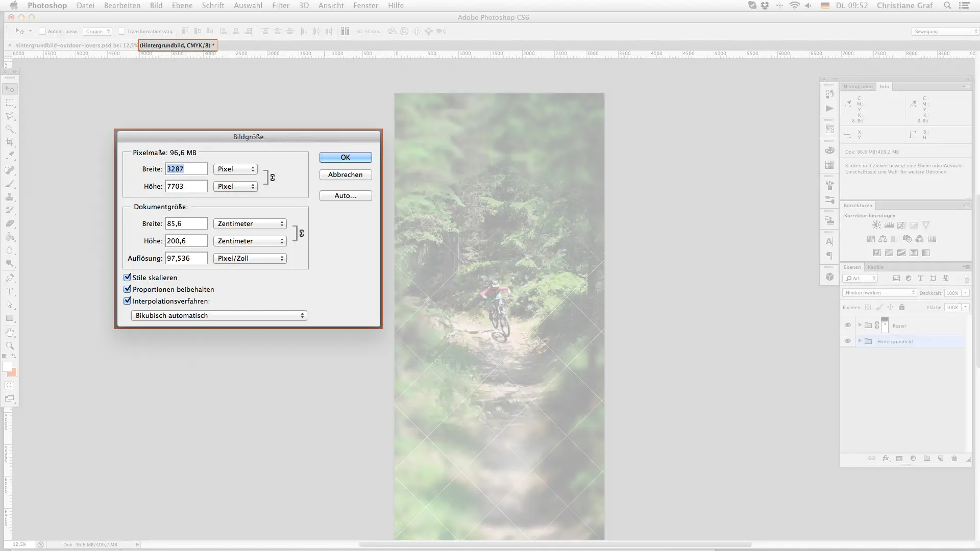Click the foreground color swatch
Viewport: 980px width, 551px height.
[x=7, y=367]
